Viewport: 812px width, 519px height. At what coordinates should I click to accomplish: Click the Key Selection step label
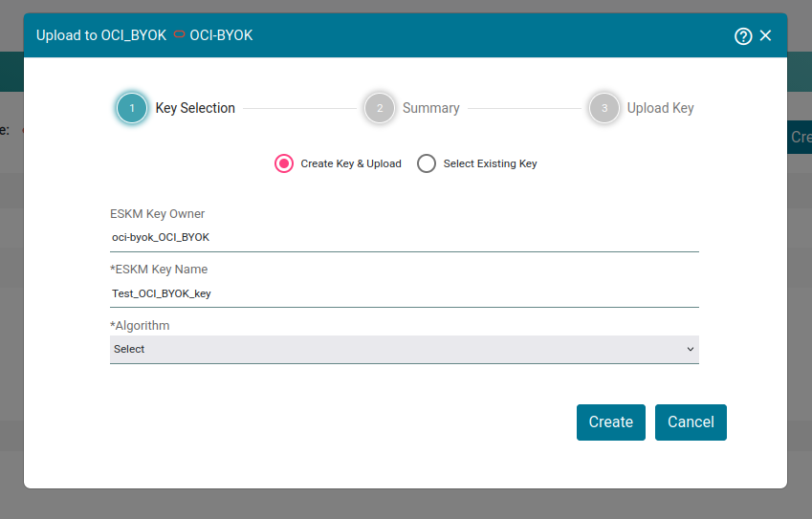point(195,108)
